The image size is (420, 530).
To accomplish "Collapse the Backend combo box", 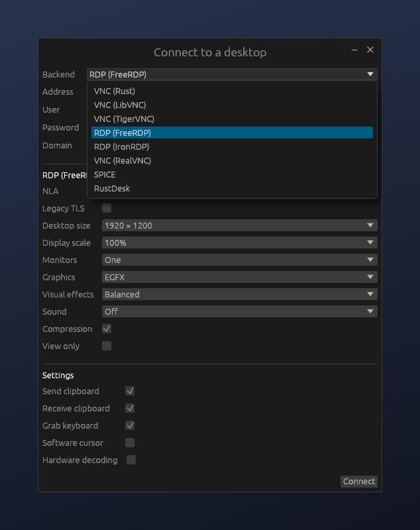I will pos(232,74).
